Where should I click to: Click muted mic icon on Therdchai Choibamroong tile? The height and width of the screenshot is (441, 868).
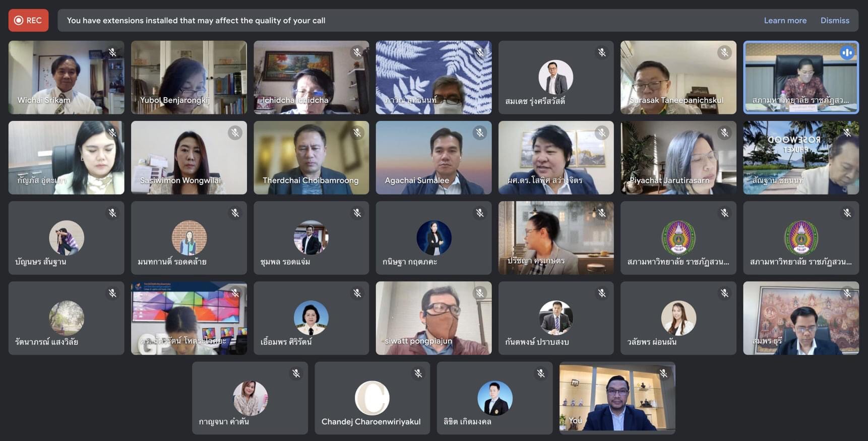[357, 133]
